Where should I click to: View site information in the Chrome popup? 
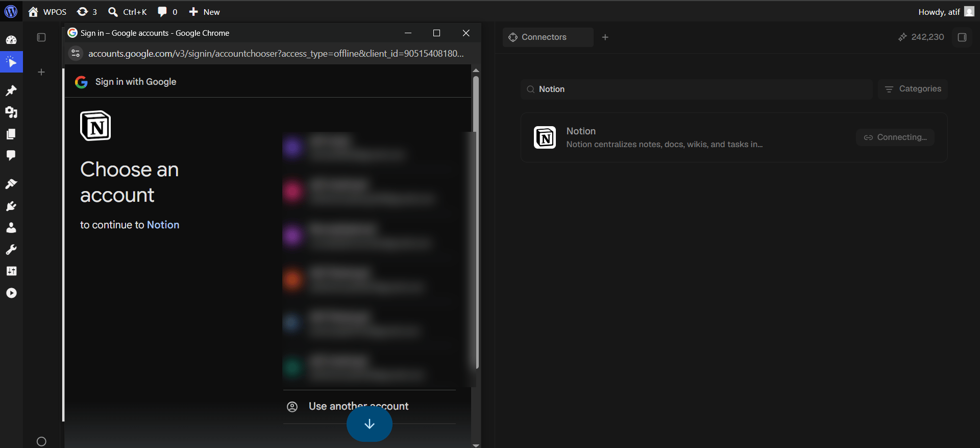point(76,53)
